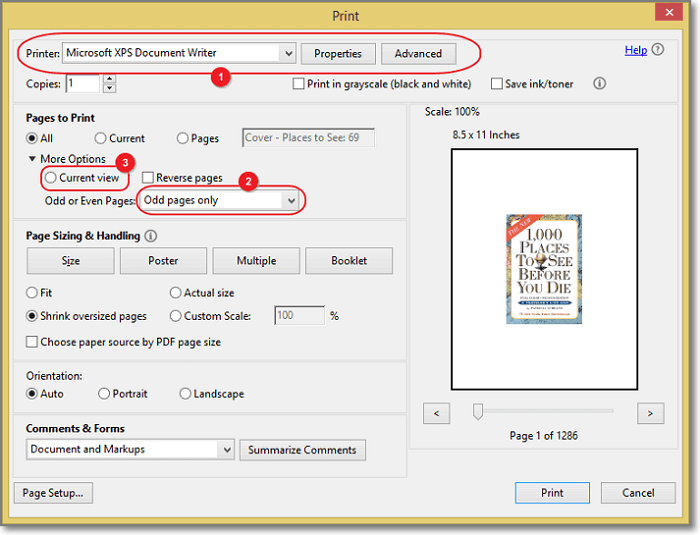Select the Current view radio button
This screenshot has height=535, width=700.
point(51,178)
